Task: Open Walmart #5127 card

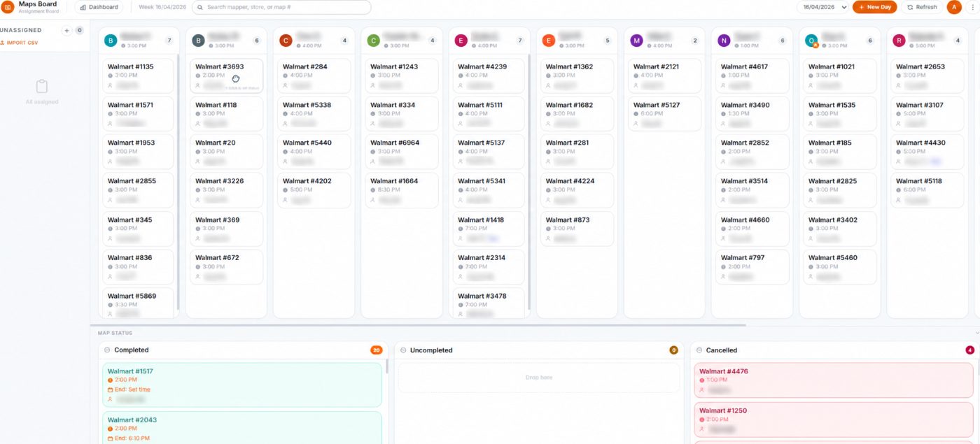Action: point(664,114)
